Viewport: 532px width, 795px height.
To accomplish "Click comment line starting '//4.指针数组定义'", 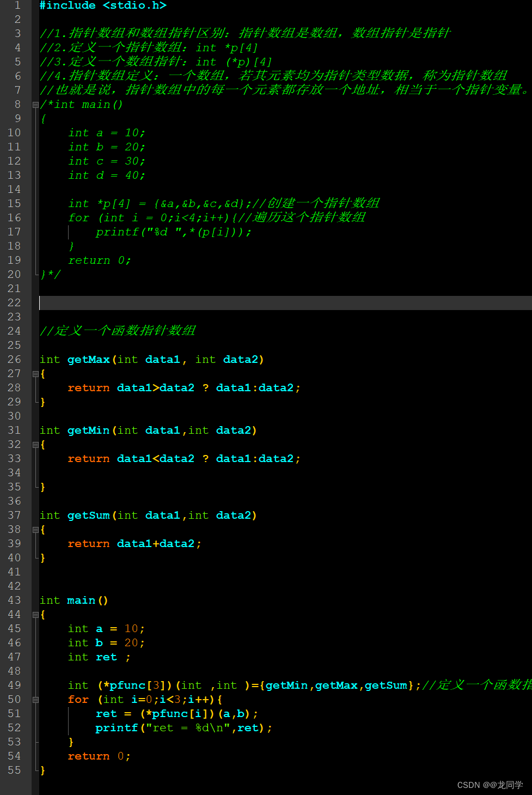I will coord(273,76).
